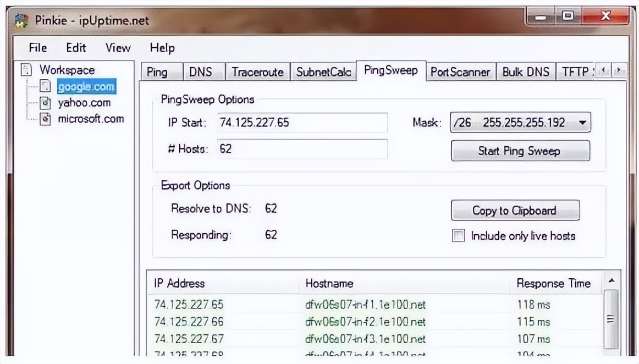
Task: Click hostname dfw06s07-in-f3.1e100.net
Action: [365, 339]
